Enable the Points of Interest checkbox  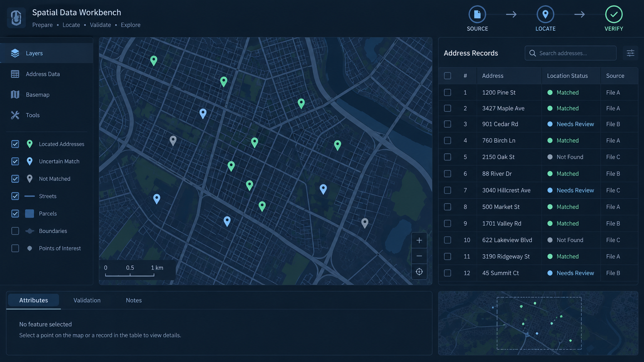[15, 248]
